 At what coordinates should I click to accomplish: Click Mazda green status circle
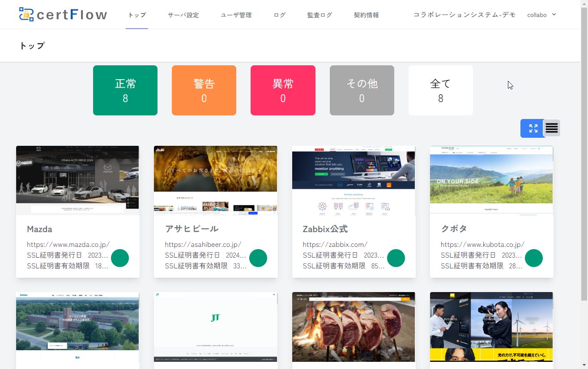(x=120, y=258)
